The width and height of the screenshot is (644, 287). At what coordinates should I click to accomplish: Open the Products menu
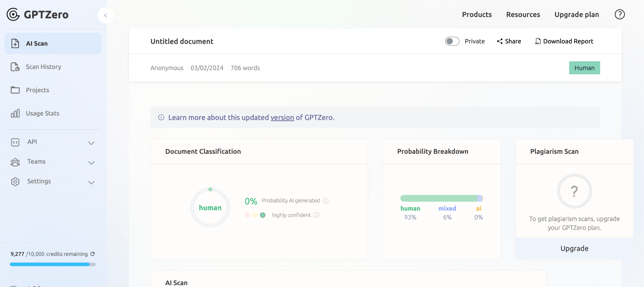(477, 14)
